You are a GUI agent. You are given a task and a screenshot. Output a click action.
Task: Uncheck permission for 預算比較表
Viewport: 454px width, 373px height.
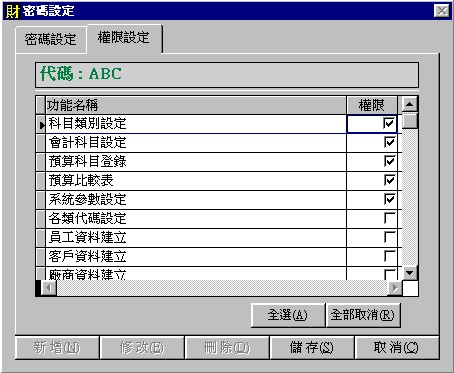[389, 180]
